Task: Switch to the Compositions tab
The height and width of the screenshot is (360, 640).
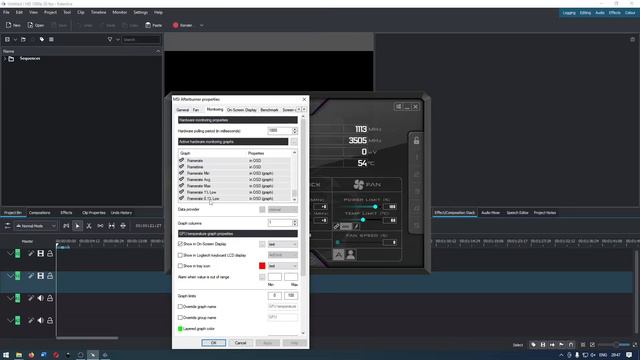Action: click(40, 213)
